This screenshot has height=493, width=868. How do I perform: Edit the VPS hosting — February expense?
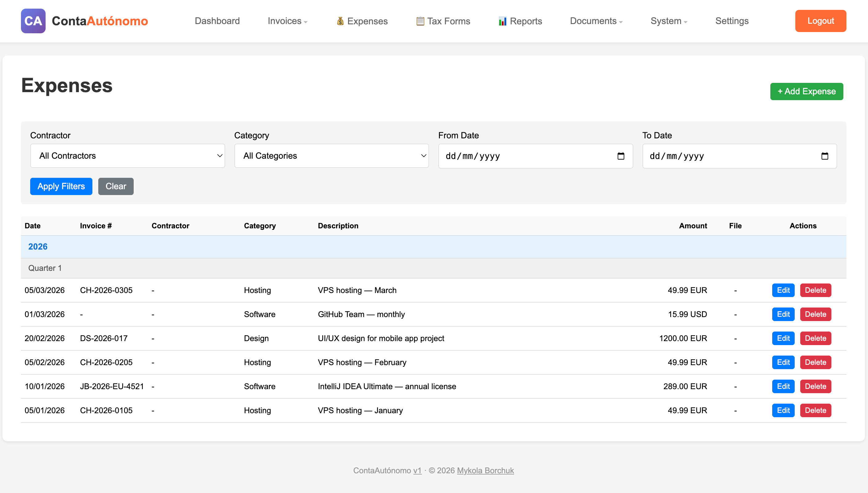783,362
